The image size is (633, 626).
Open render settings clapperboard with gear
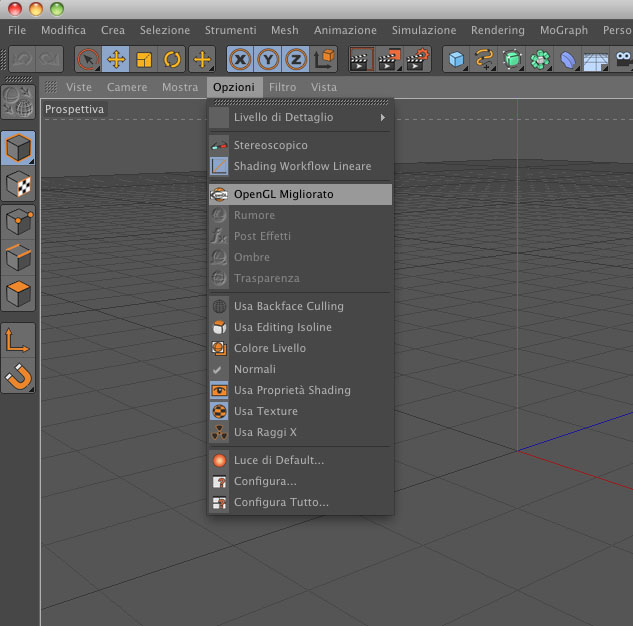point(417,59)
